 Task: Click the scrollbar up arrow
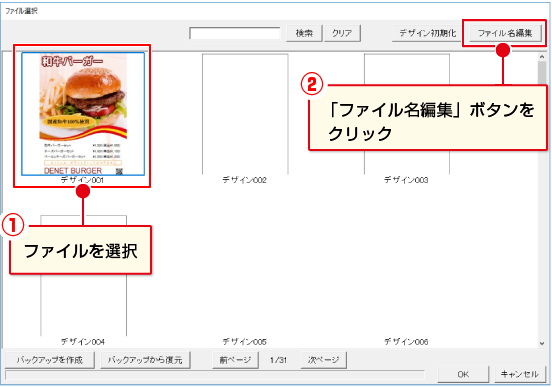[542, 57]
